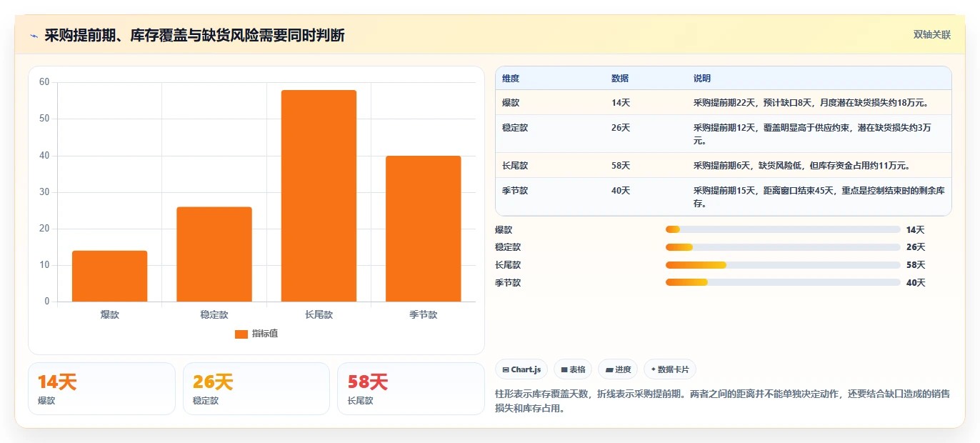Select the Chart.js tag chip
The width and height of the screenshot is (980, 443).
(521, 369)
